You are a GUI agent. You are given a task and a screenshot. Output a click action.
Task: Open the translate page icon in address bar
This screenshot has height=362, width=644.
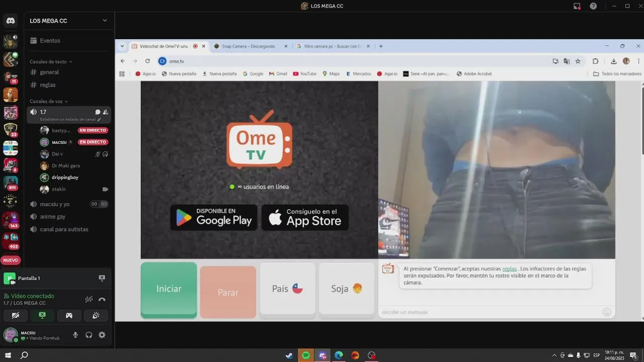pyautogui.click(x=567, y=61)
